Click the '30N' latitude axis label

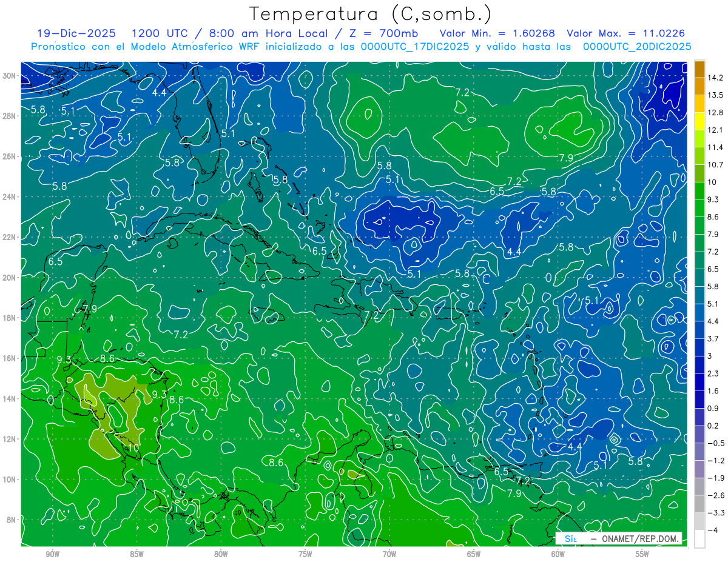[x=10, y=76]
